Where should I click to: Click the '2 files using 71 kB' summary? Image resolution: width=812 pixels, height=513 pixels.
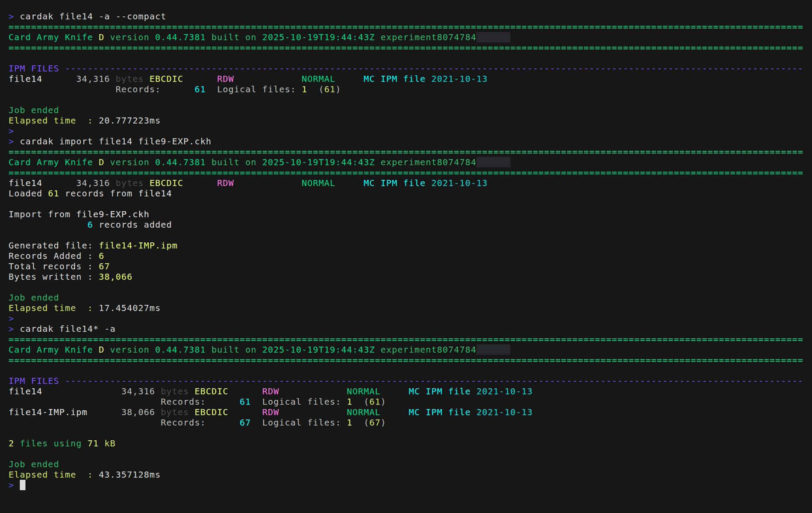(62, 443)
